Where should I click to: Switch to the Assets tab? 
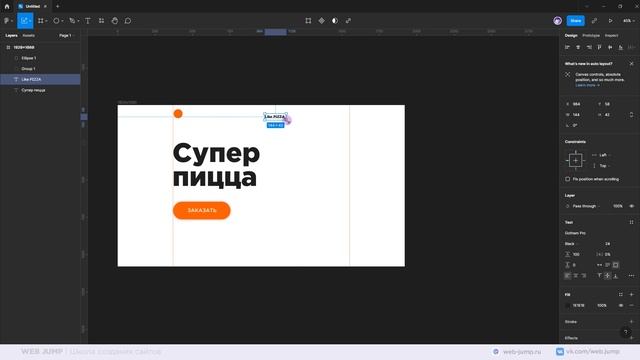[29, 36]
